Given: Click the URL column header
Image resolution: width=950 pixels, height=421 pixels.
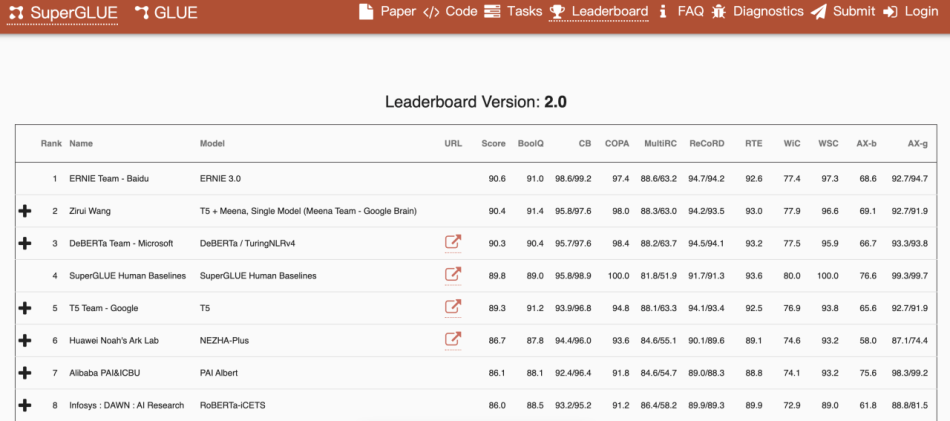Looking at the screenshot, I should point(453,144).
